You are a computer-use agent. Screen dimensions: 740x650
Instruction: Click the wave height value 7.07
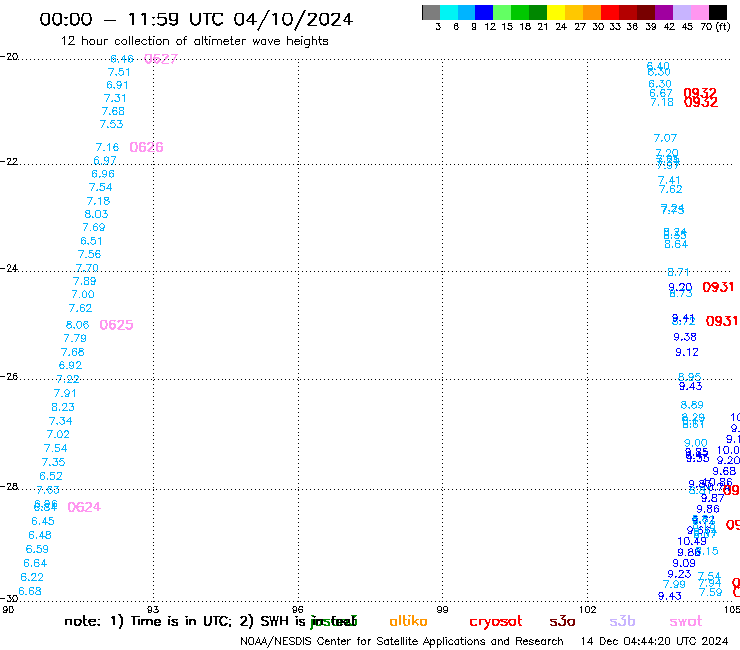point(665,138)
